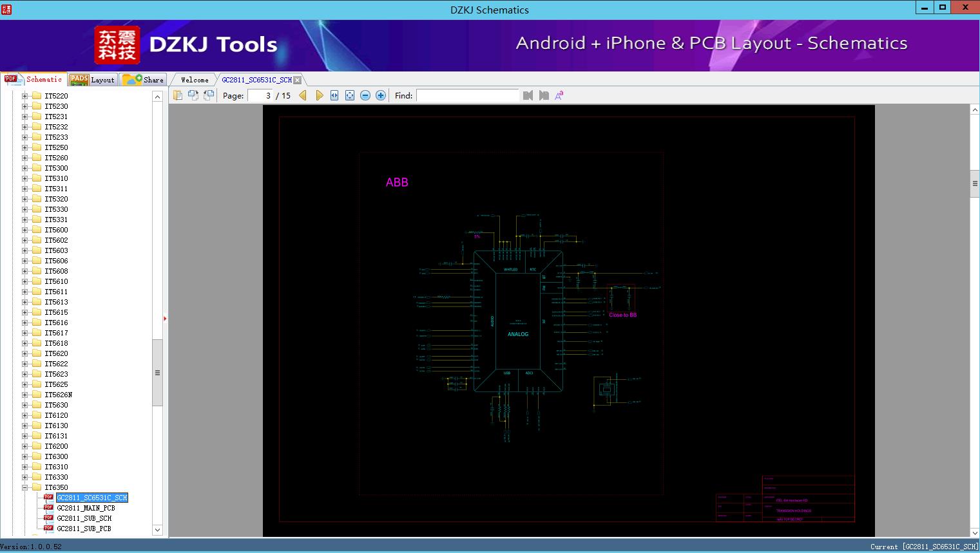Toggle match case search option icon

559,95
